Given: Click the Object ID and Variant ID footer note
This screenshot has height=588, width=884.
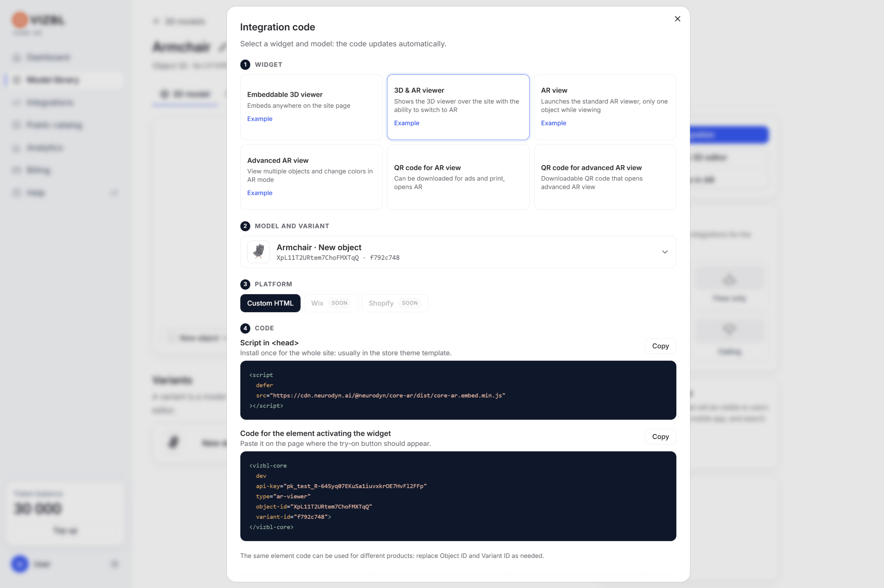Looking at the screenshot, I should pyautogui.click(x=392, y=556).
